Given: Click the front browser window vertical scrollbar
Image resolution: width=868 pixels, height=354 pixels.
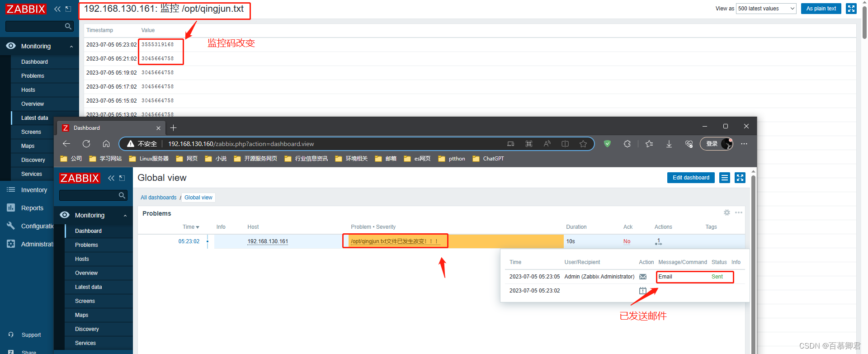Looking at the screenshot, I should (x=753, y=262).
